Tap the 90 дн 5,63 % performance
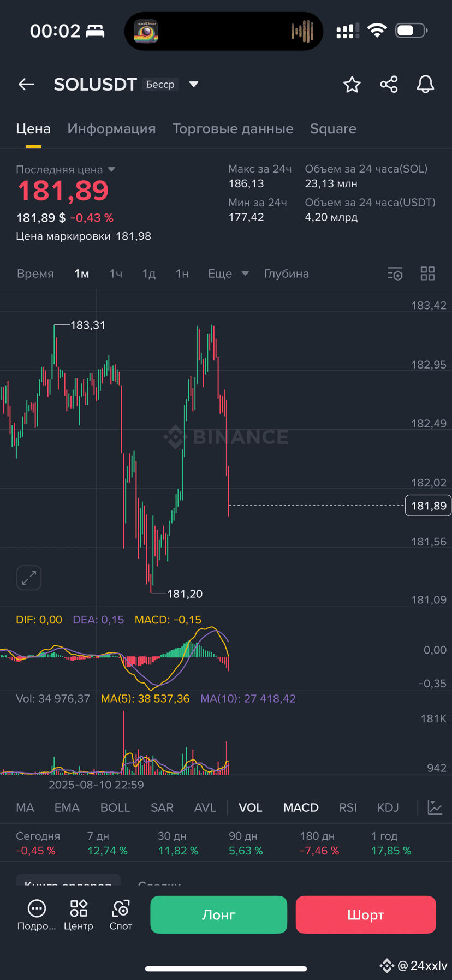Viewport: 452px width, 980px height. [x=246, y=844]
